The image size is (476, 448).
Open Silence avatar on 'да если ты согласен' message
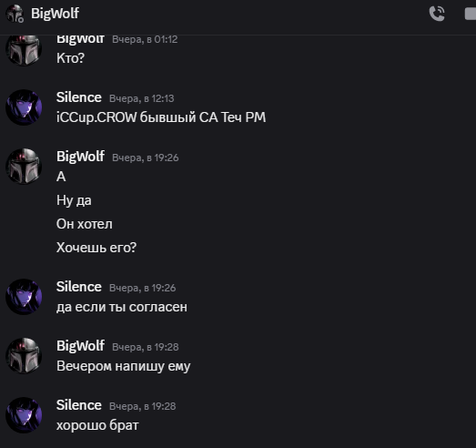point(24,297)
